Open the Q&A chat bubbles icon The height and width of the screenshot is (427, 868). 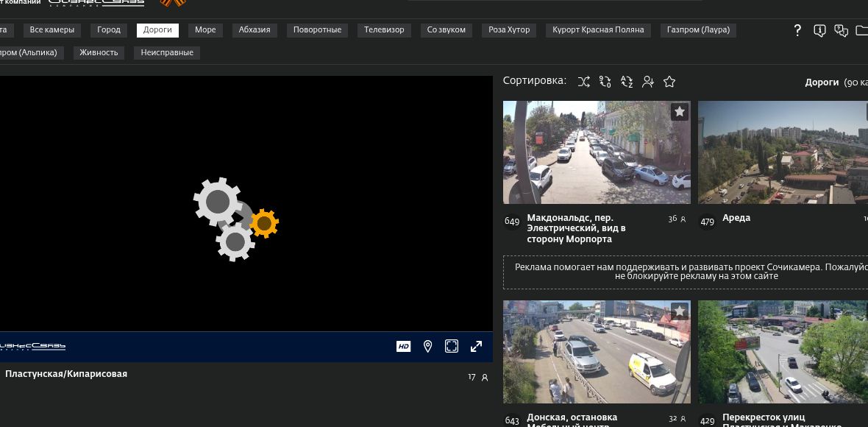(842, 30)
